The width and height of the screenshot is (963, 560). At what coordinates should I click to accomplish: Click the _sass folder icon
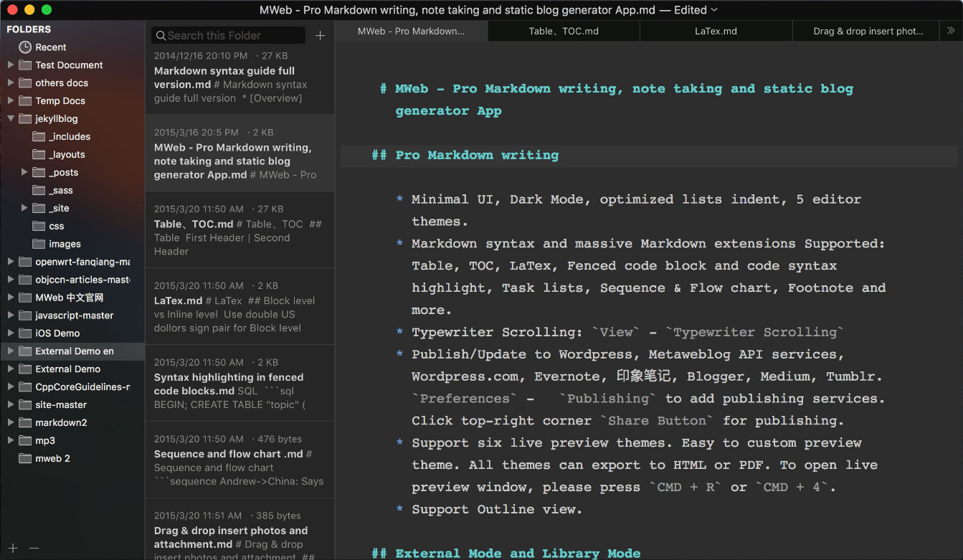[x=39, y=191]
